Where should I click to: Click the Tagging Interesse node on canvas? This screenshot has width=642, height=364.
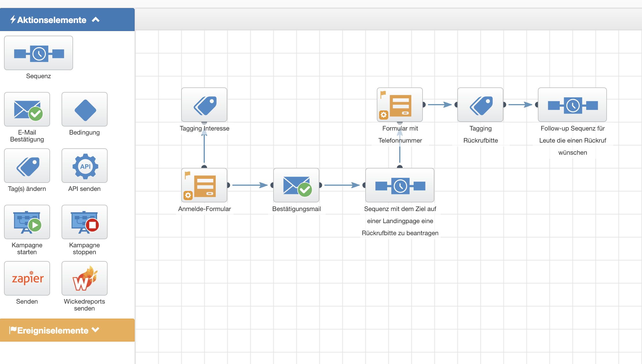point(204,105)
